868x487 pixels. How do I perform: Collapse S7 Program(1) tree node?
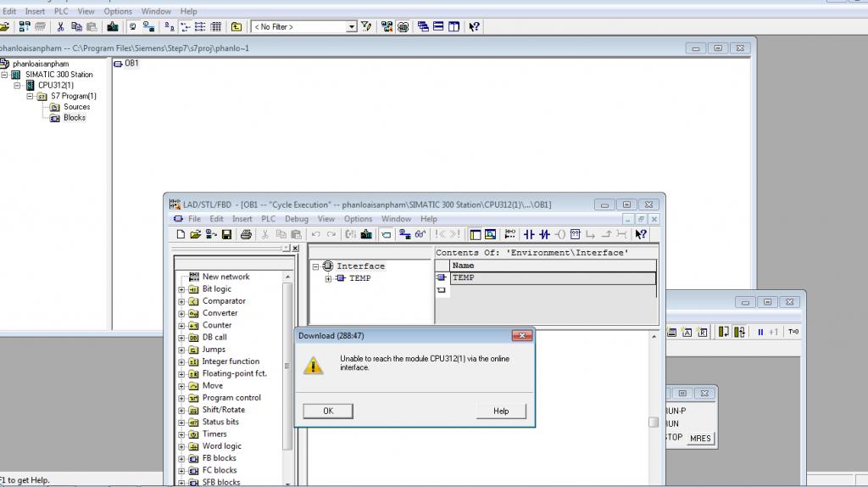(30, 96)
